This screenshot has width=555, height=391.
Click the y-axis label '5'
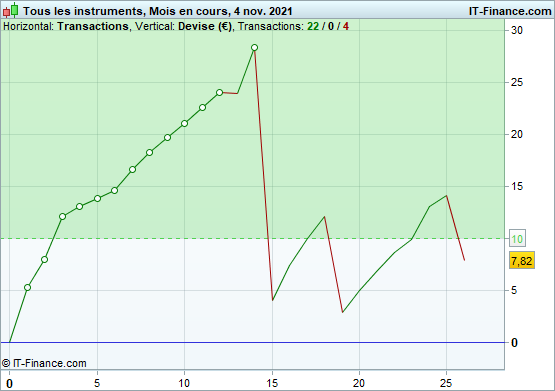tap(514, 291)
